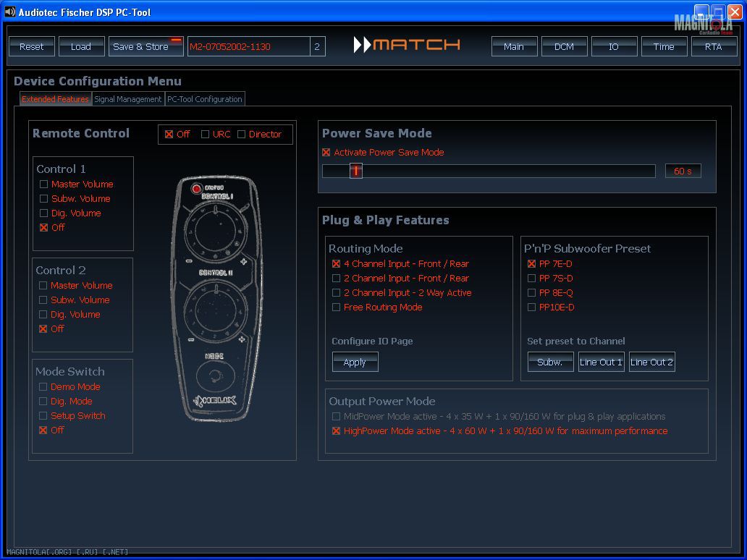Screen dimensions: 747x560
Task: Click the Power Save time slider handle
Action: click(x=356, y=171)
